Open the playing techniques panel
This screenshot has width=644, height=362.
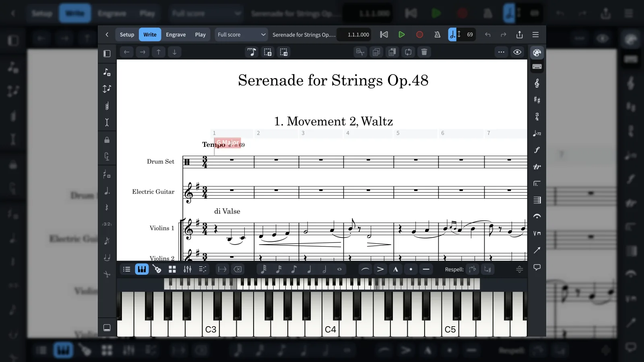[x=537, y=233]
